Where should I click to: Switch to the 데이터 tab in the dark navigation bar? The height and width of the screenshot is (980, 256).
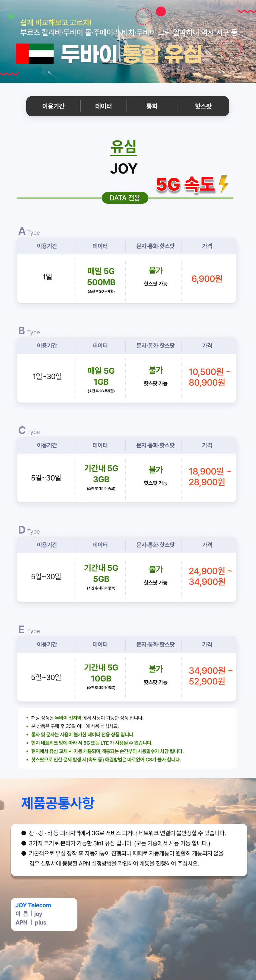click(103, 106)
